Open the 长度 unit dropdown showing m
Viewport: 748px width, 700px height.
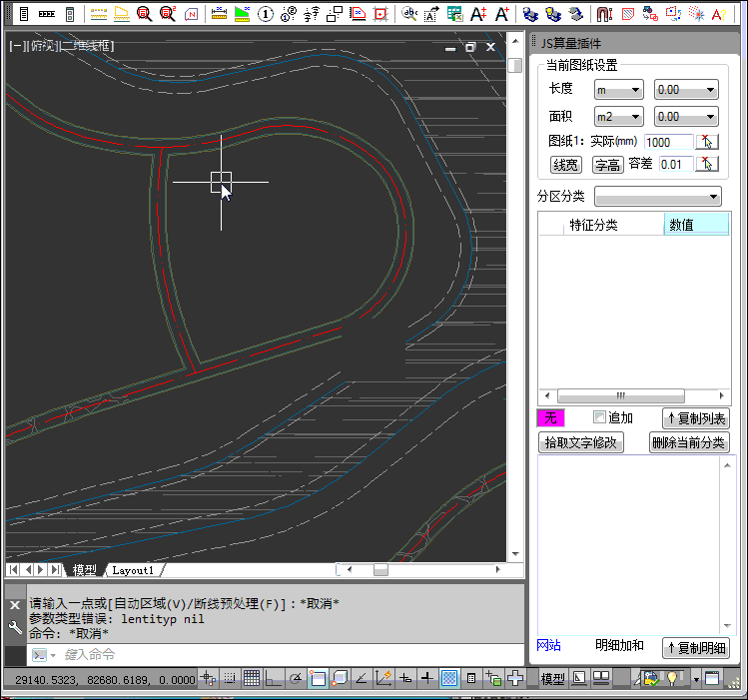point(619,90)
